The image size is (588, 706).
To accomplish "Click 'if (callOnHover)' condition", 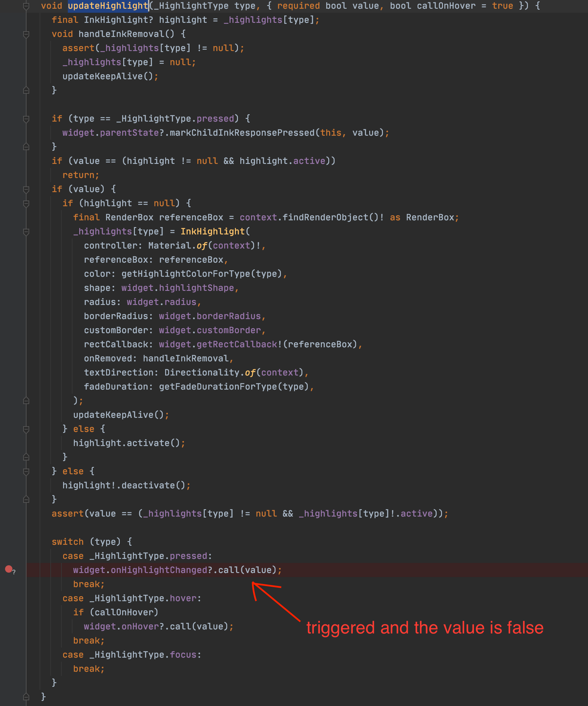I will click(x=115, y=613).
